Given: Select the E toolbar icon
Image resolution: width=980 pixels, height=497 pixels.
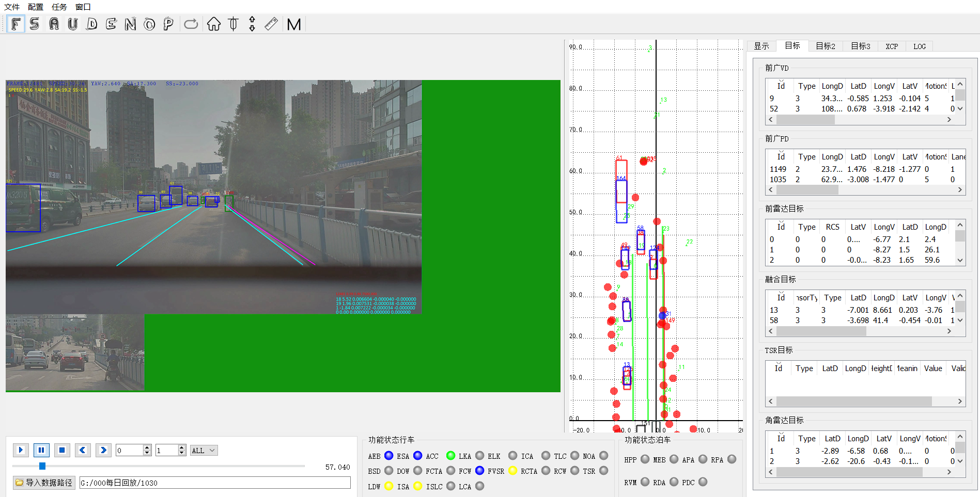Looking at the screenshot, I should click(x=111, y=24).
